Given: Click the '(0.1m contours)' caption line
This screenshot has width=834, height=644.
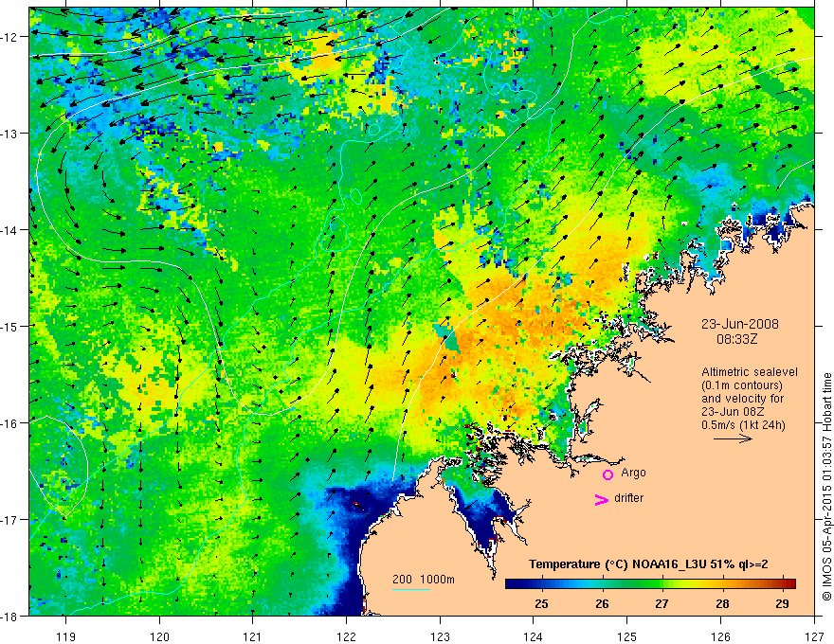Looking at the screenshot, I should pos(742,385).
